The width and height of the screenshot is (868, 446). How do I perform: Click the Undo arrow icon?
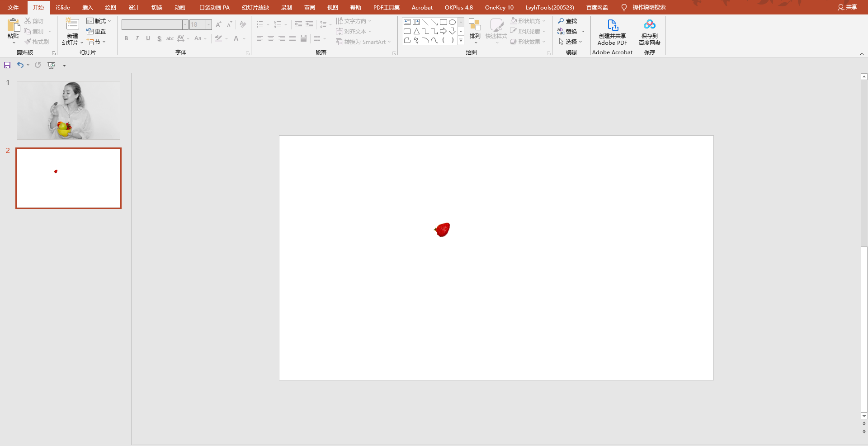coord(20,65)
